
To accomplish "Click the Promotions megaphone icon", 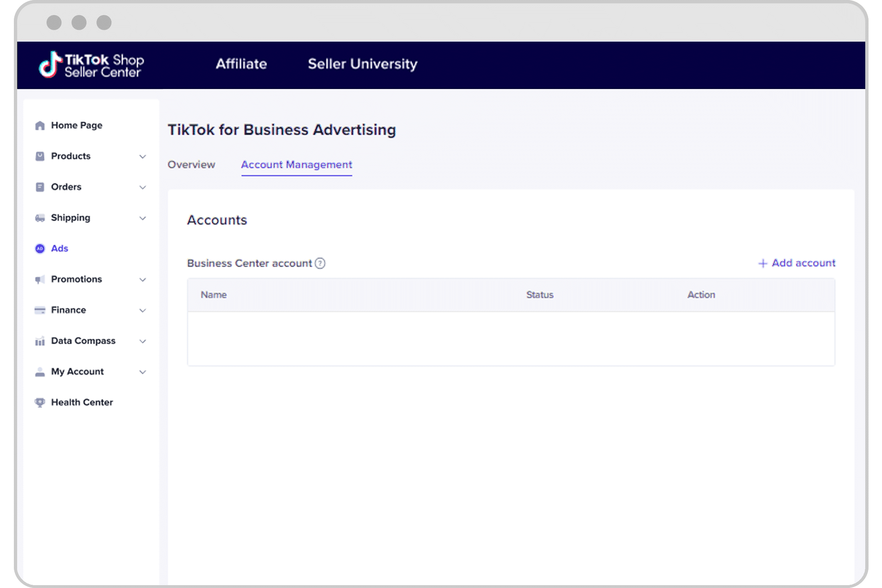I will [x=40, y=279].
